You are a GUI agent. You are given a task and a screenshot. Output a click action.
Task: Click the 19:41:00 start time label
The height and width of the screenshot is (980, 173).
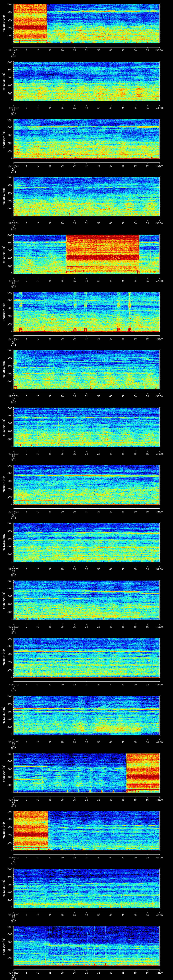coord(13,742)
